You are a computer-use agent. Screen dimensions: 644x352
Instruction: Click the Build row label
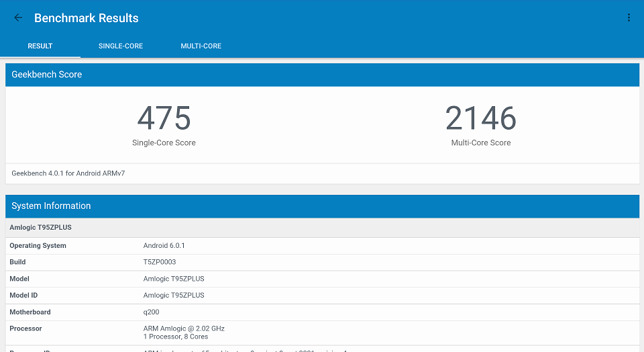(x=17, y=262)
